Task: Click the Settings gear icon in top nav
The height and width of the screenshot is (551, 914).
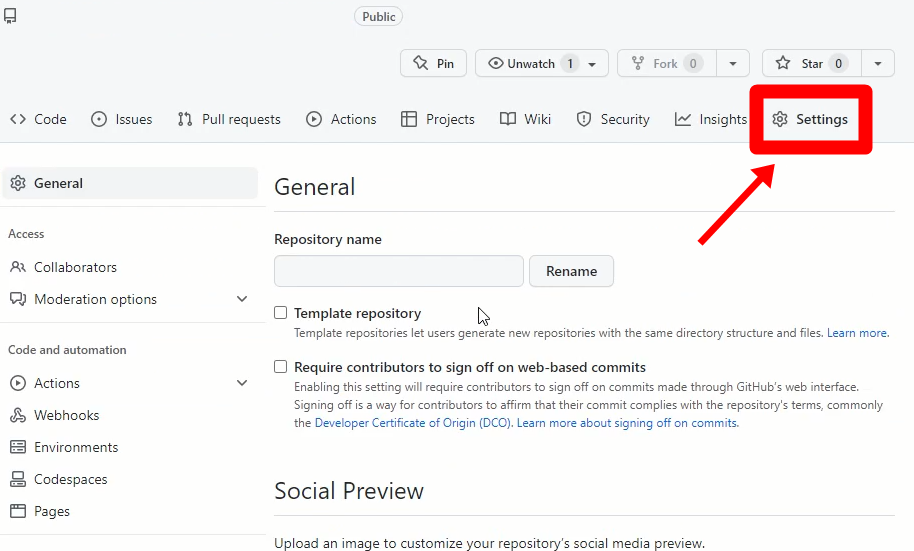Action: point(780,119)
